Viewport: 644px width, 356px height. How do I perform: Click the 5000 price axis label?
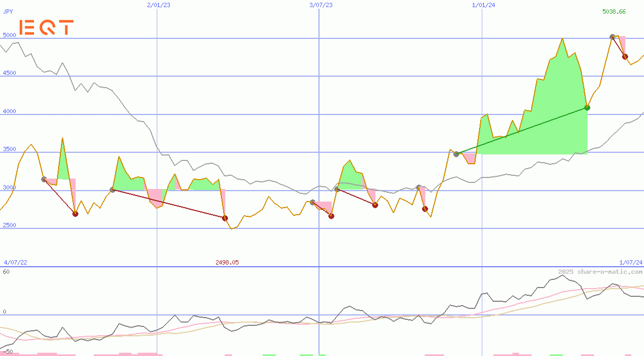[x=9, y=35]
